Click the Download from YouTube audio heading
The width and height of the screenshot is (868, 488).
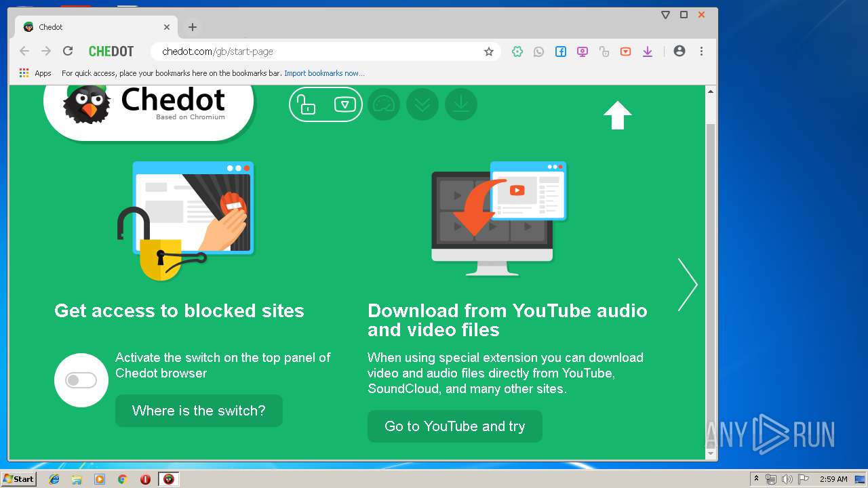(x=507, y=320)
